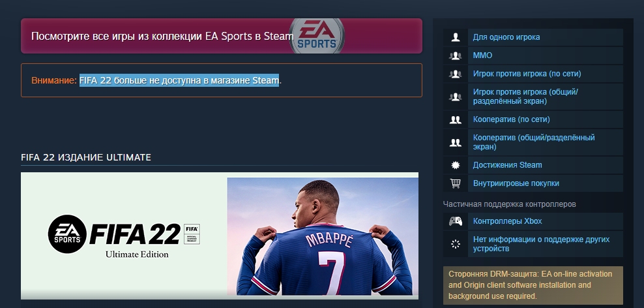The width and height of the screenshot is (644, 308).
Task: Click the online co-op icon
Action: click(x=455, y=119)
